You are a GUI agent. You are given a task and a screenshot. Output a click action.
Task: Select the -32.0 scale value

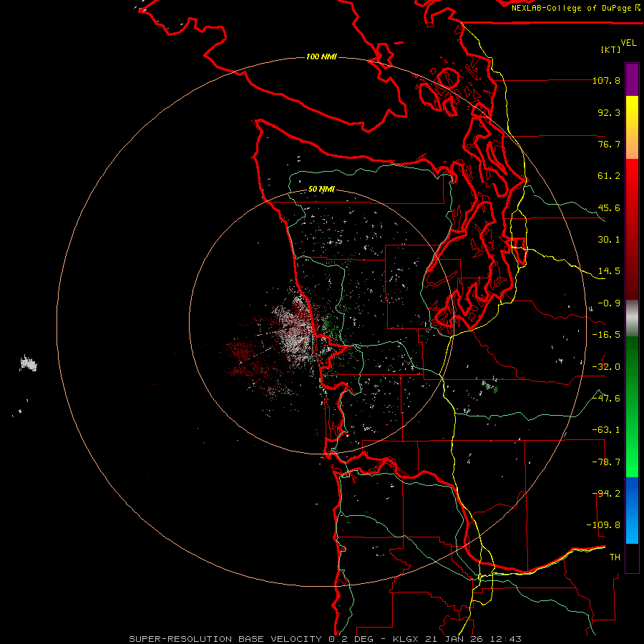click(x=607, y=367)
